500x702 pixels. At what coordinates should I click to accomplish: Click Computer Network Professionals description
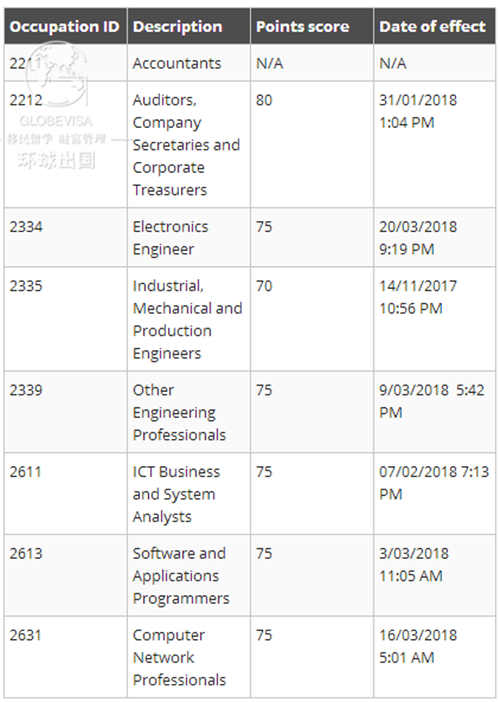pos(179,657)
